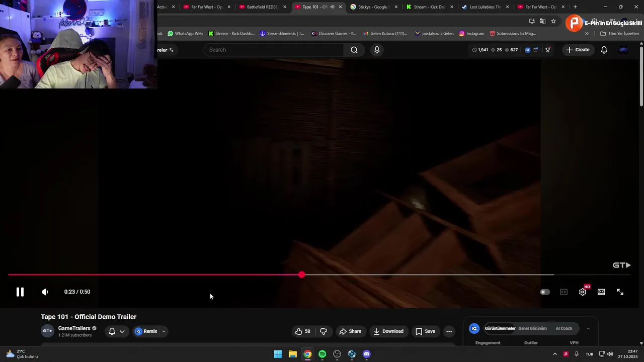This screenshot has width=644, height=362.
Task: Toggle the autoplay switch in player controls
Action: click(x=545, y=292)
